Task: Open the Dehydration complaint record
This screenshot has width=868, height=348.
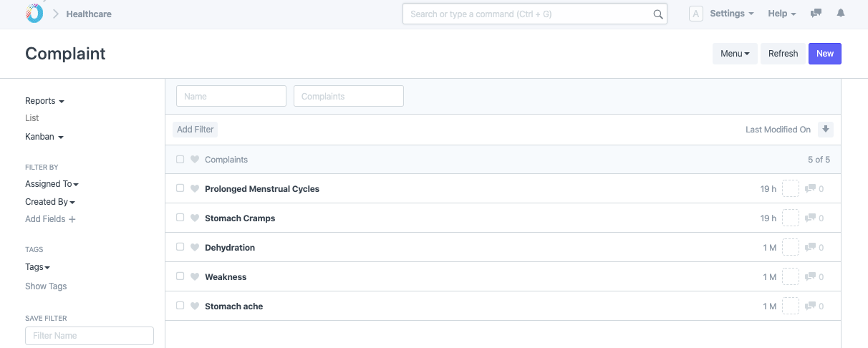Action: pyautogui.click(x=230, y=248)
